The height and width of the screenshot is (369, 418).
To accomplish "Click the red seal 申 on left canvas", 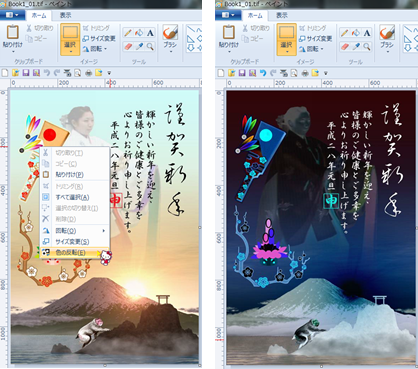I will coord(116,200).
